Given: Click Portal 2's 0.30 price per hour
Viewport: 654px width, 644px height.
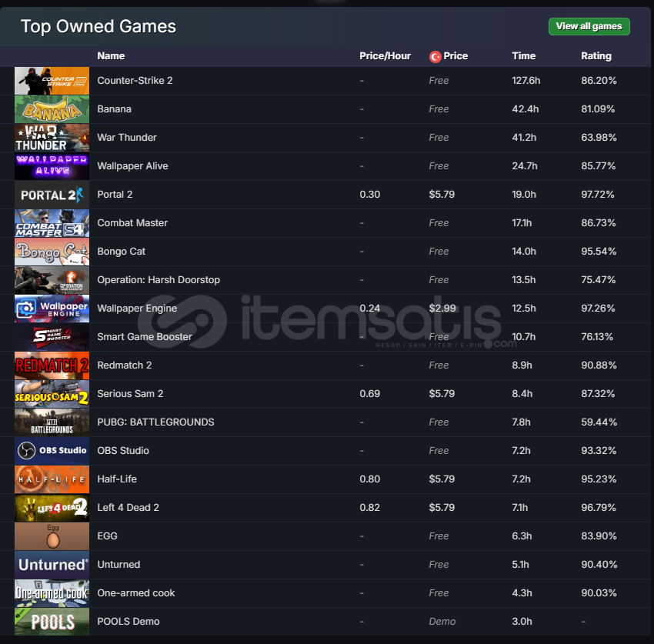Looking at the screenshot, I should pos(369,195).
